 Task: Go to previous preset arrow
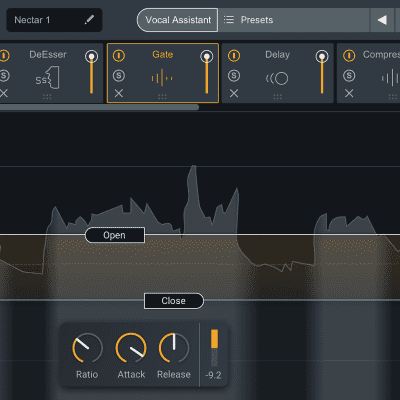382,20
